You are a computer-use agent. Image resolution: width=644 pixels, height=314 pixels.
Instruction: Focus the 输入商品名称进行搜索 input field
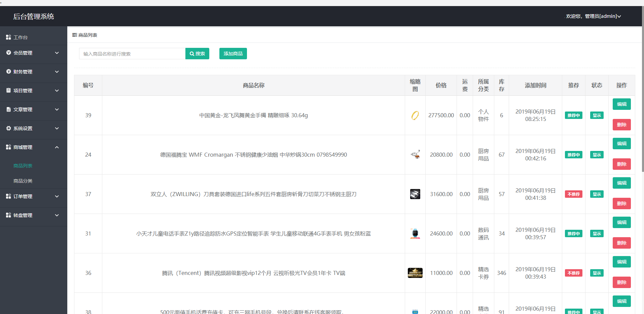coord(132,54)
